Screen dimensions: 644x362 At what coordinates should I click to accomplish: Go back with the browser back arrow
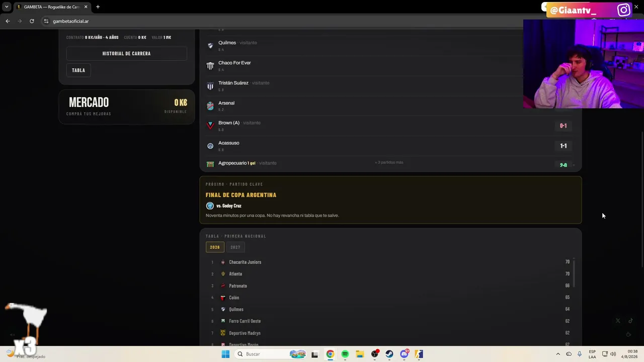[x=8, y=21]
